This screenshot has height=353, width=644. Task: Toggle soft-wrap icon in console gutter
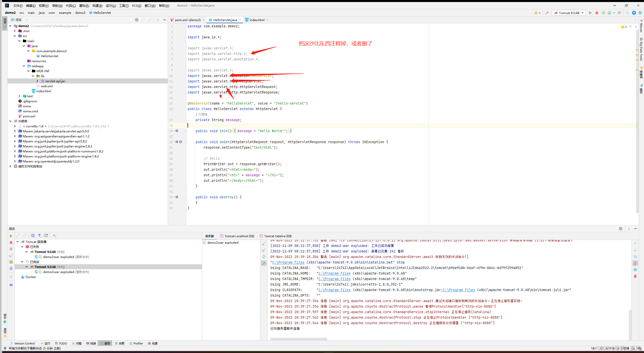[635, 257]
